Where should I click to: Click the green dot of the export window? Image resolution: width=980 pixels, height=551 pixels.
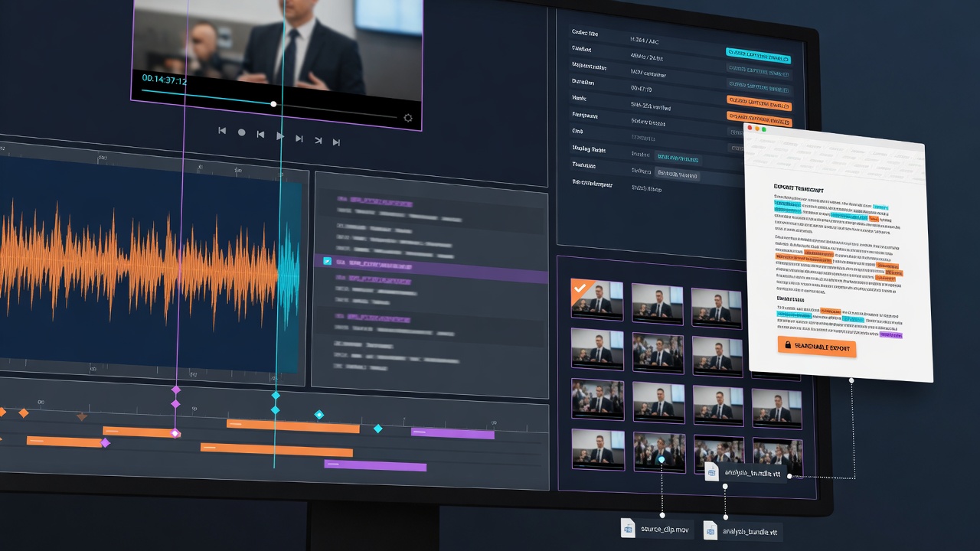(x=765, y=129)
